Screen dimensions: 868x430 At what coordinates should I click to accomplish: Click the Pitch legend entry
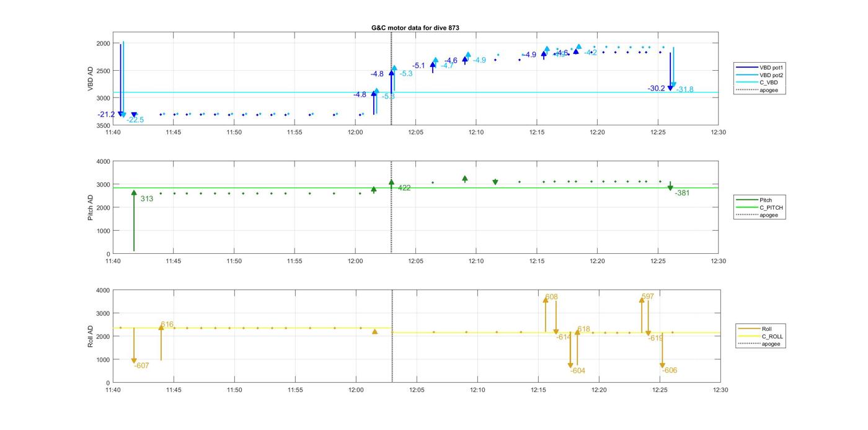click(x=755, y=200)
